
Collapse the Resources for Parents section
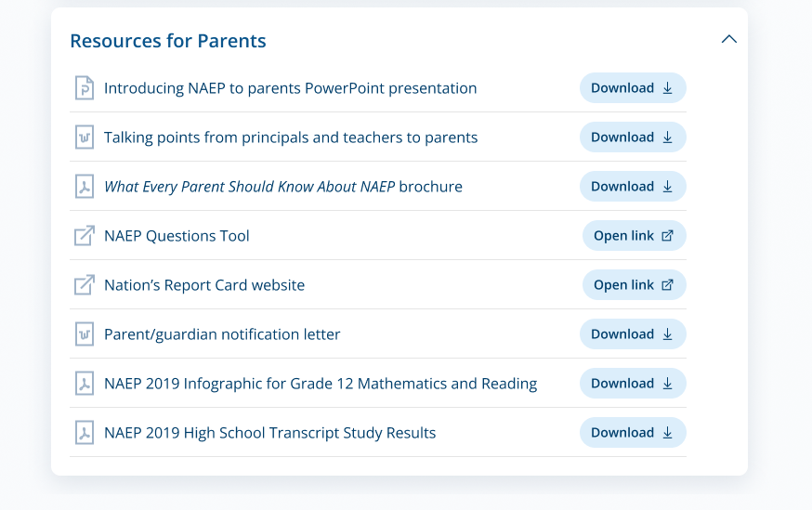click(x=729, y=39)
